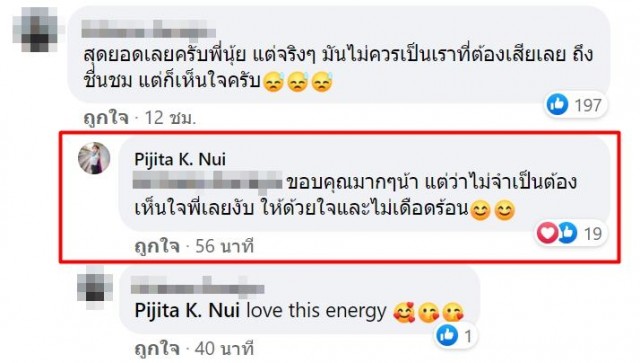Open the 19 reactions count
The width and height of the screenshot is (640, 363).
pyautogui.click(x=593, y=234)
